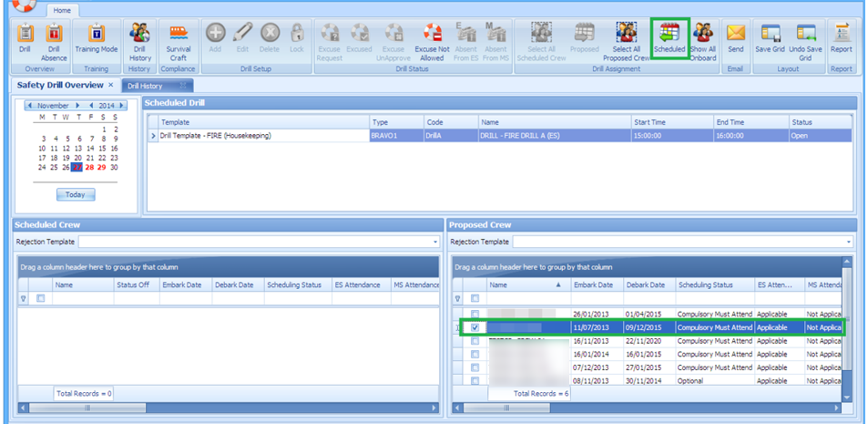Click the DRILL - FIRE DRILL A (ES) cell
This screenshot has height=424, width=868.
555,136
